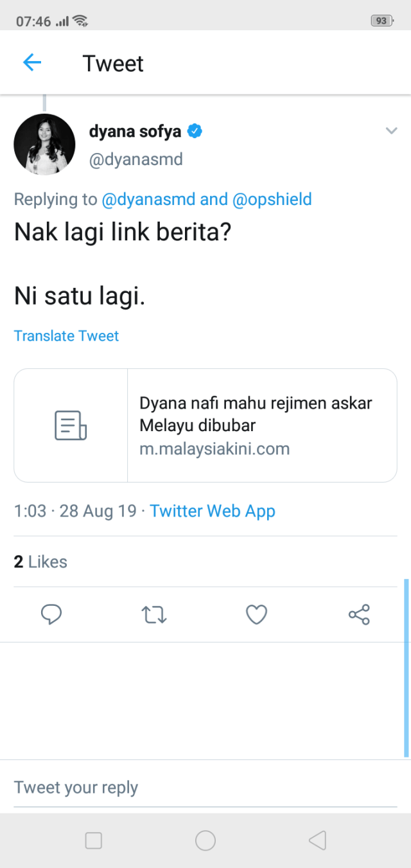Screen dimensions: 411x868
Task: Open Android recent apps square button
Action: [x=94, y=840]
